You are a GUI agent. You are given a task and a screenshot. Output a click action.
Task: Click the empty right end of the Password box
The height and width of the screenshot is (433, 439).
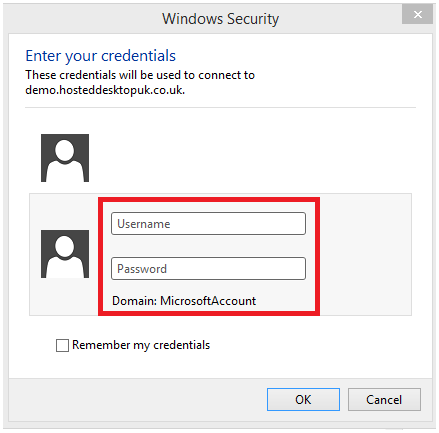tap(253, 269)
